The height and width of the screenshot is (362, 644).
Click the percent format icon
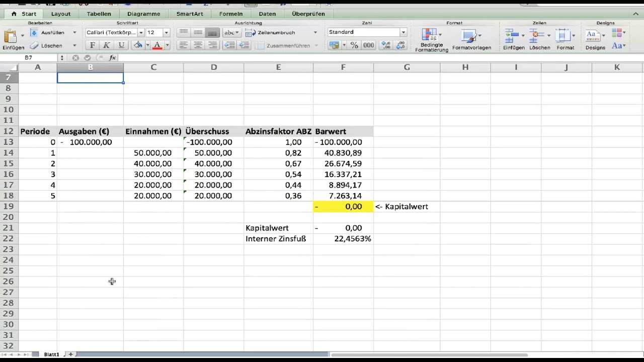pos(354,45)
